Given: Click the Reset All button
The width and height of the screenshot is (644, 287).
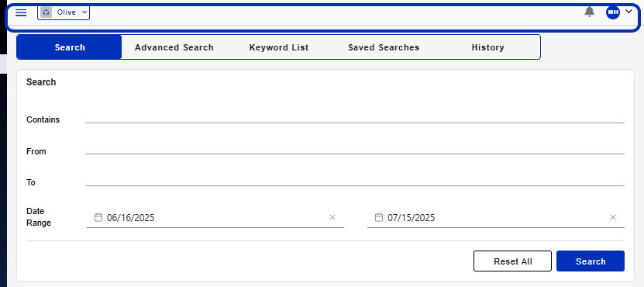Looking at the screenshot, I should (x=512, y=261).
